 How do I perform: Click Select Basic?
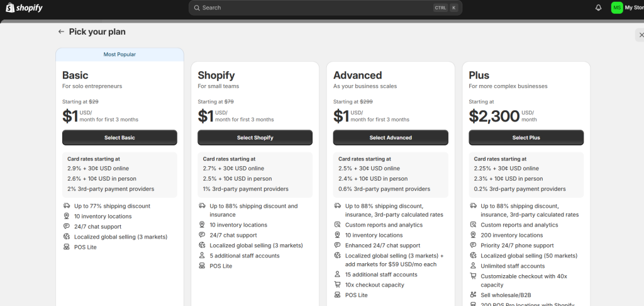click(x=119, y=138)
